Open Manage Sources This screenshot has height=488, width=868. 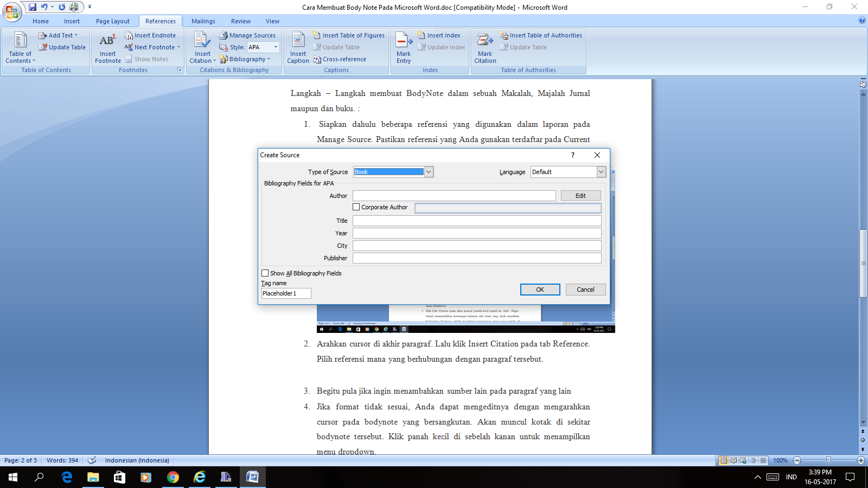(247, 35)
